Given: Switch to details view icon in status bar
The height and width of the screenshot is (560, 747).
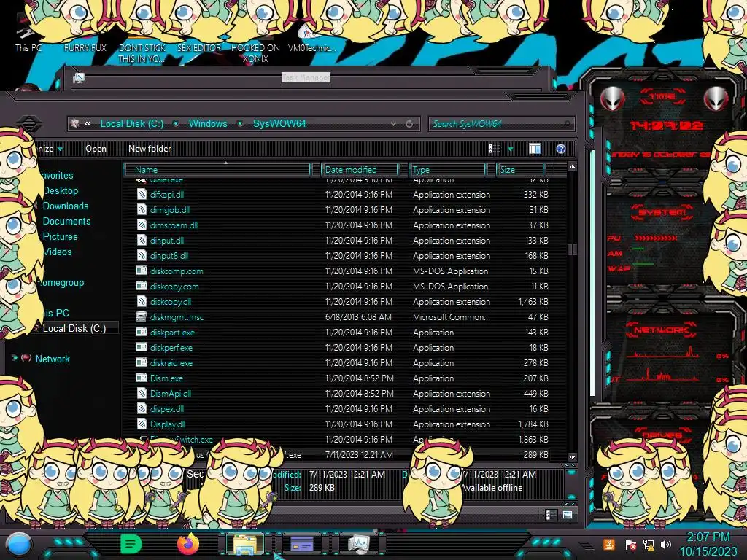Looking at the screenshot, I should (551, 515).
